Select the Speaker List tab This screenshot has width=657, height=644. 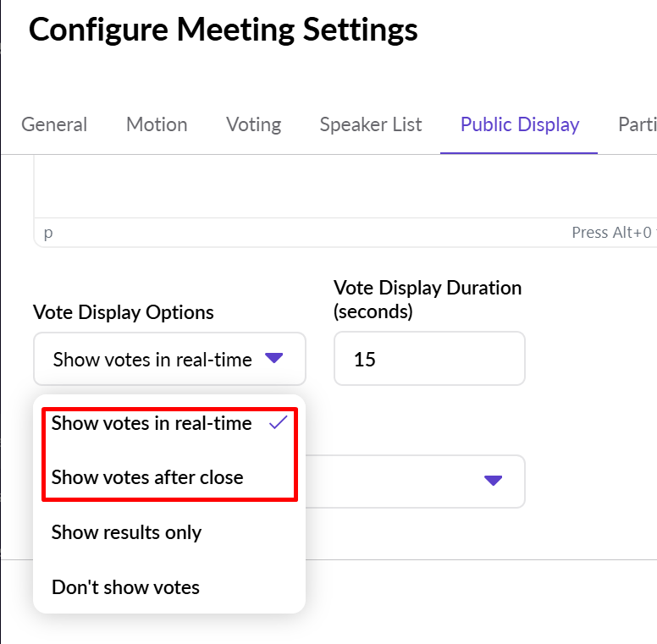coord(371,124)
